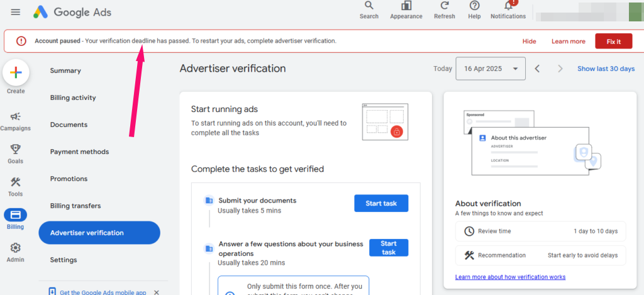The height and width of the screenshot is (295, 644).
Task: Click the Review time clock icon
Action: [469, 231]
